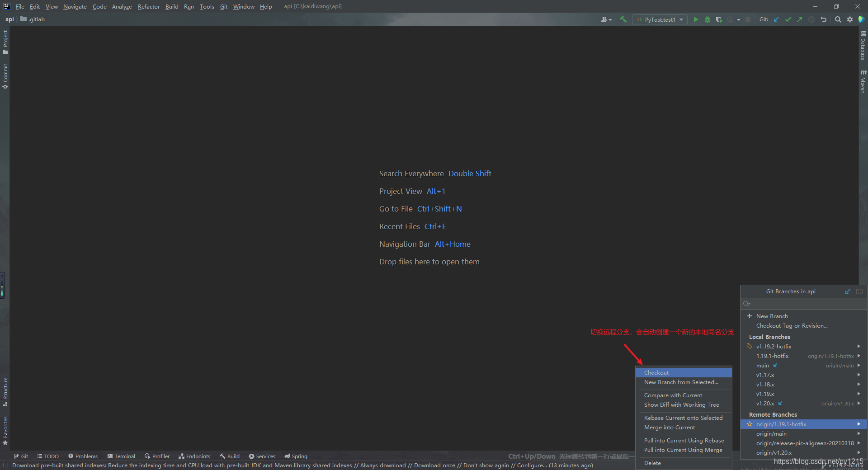Click the search field in Git Branches
Image resolution: width=868 pixels, height=470 pixels.
(x=804, y=304)
